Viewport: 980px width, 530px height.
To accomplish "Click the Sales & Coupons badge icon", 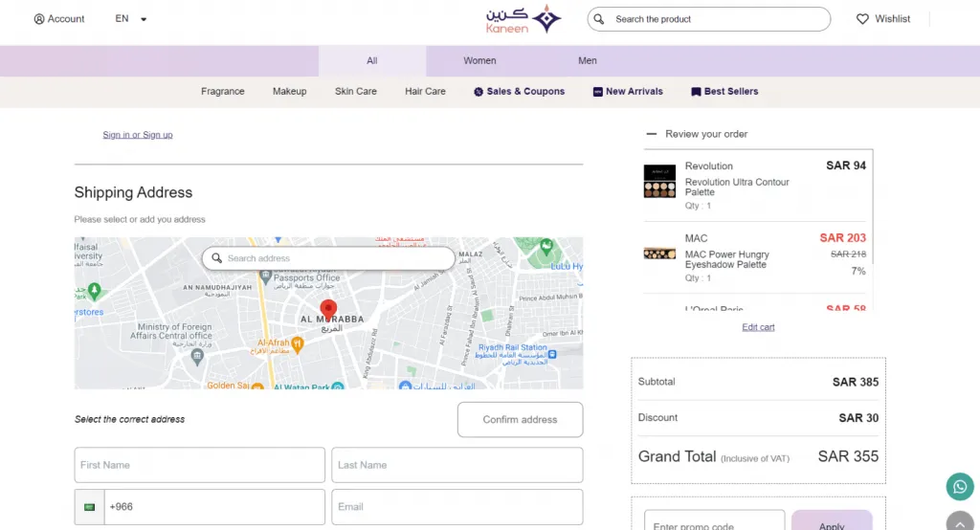I will (x=479, y=92).
